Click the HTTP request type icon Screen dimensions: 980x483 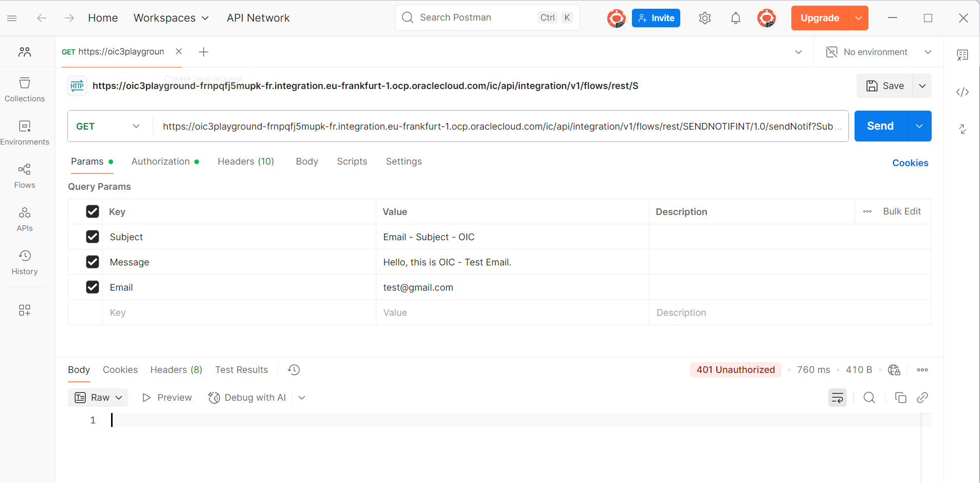coord(77,86)
